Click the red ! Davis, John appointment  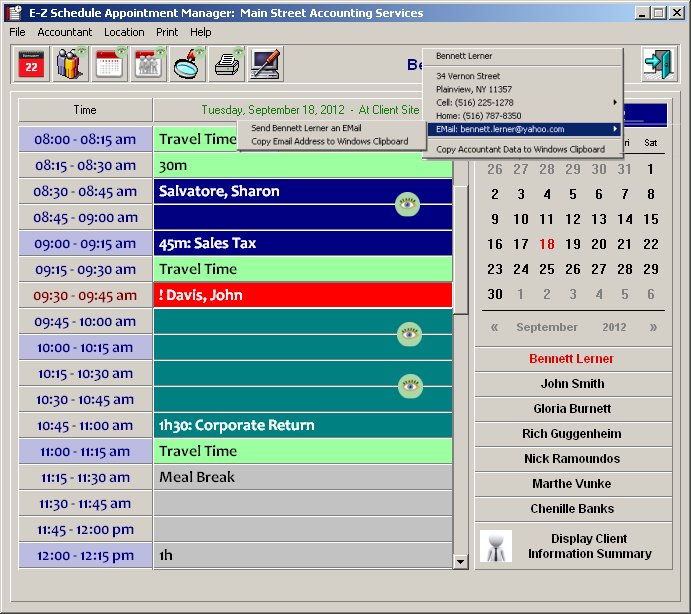(303, 295)
